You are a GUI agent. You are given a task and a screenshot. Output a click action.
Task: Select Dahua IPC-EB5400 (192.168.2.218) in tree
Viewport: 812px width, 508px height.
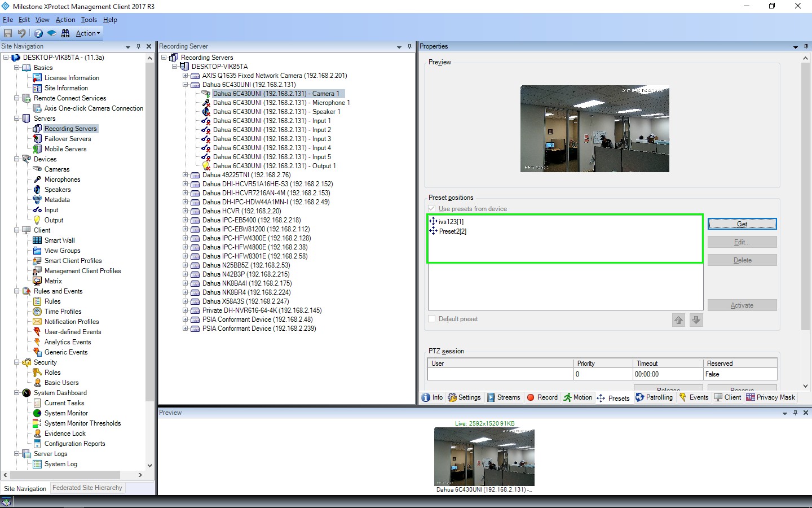(251, 220)
